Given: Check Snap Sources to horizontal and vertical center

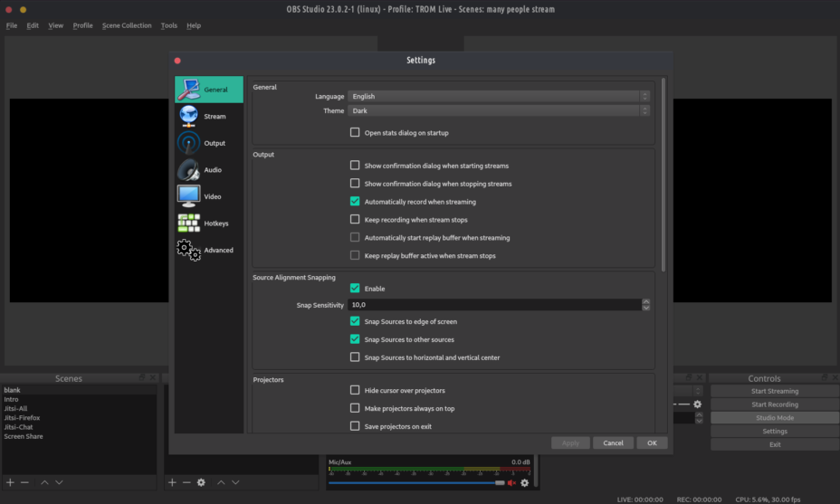Looking at the screenshot, I should click(x=355, y=357).
